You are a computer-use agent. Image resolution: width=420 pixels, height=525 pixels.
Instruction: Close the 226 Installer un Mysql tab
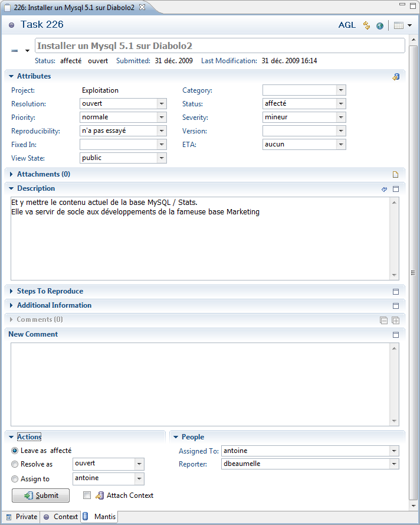142,7
